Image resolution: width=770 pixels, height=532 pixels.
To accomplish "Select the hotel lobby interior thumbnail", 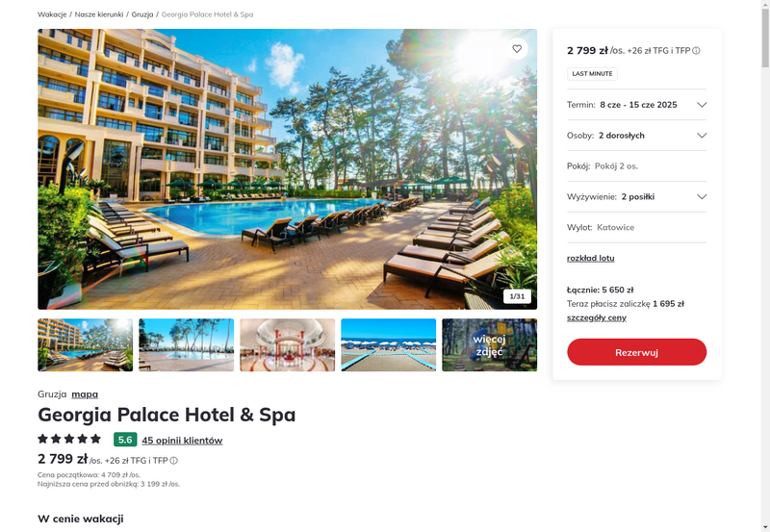I will tap(287, 345).
